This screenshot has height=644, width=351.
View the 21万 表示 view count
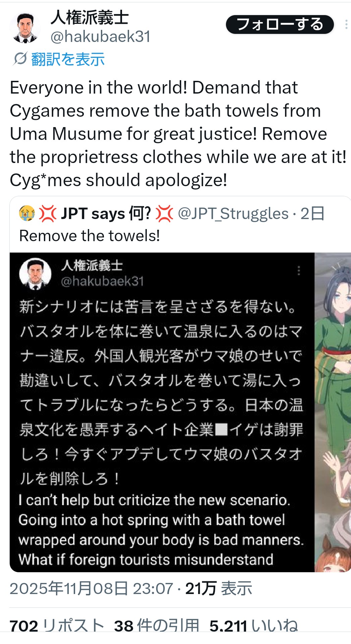click(219, 589)
